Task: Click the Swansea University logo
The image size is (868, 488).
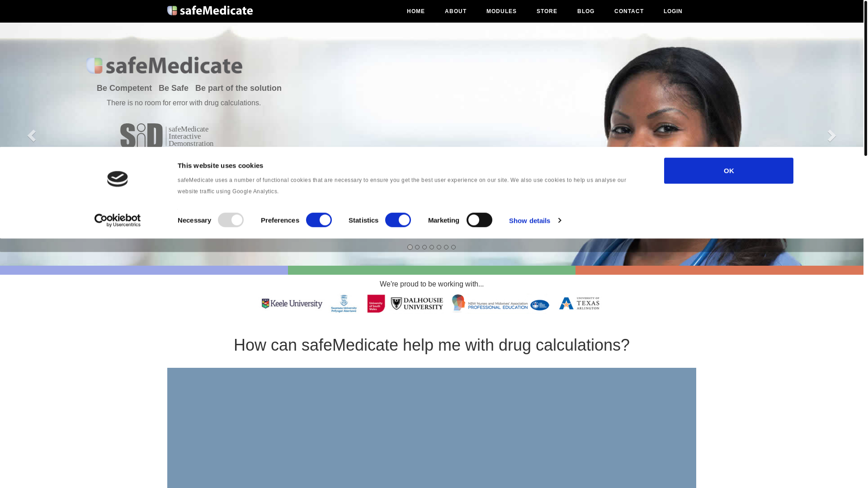Action: coord(344,304)
